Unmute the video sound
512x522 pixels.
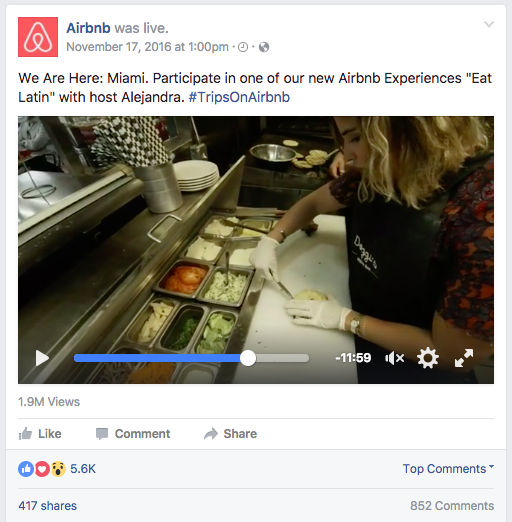pyautogui.click(x=394, y=358)
